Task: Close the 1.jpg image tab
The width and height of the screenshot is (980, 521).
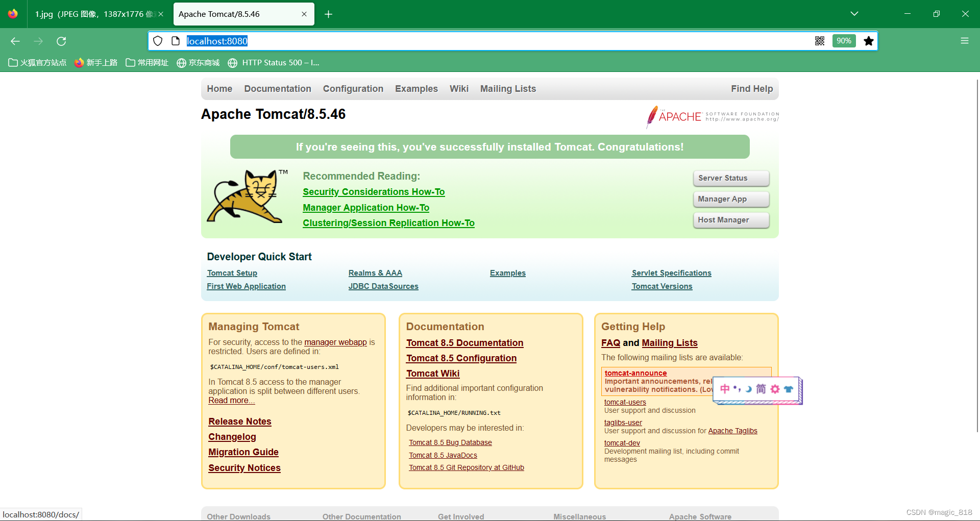Action: point(161,14)
